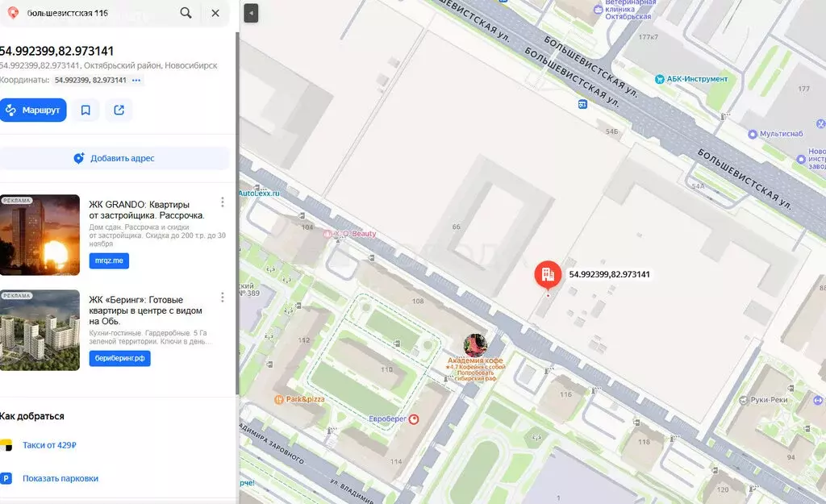Clear the search with the X button
The width and height of the screenshot is (826, 504).
click(214, 13)
